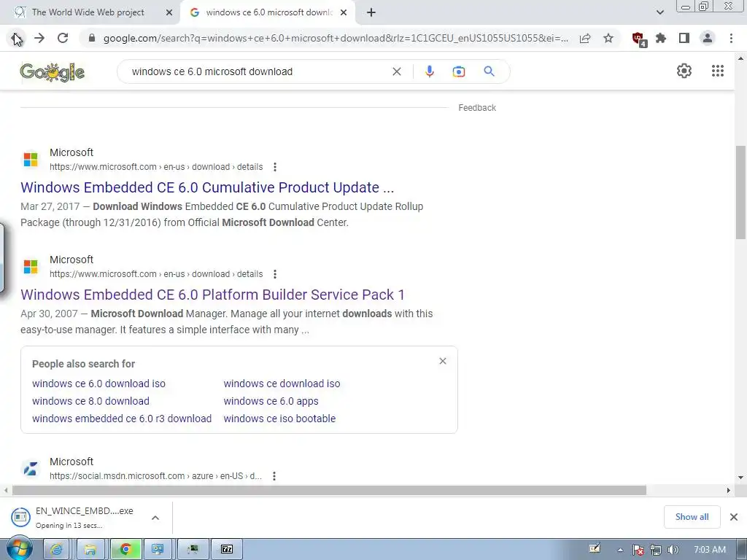Open the network tray icon
This screenshot has height=560, width=747.
(x=656, y=550)
